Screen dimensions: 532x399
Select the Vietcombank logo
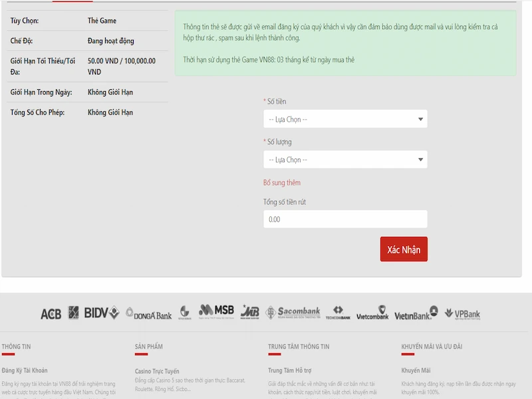(x=372, y=313)
